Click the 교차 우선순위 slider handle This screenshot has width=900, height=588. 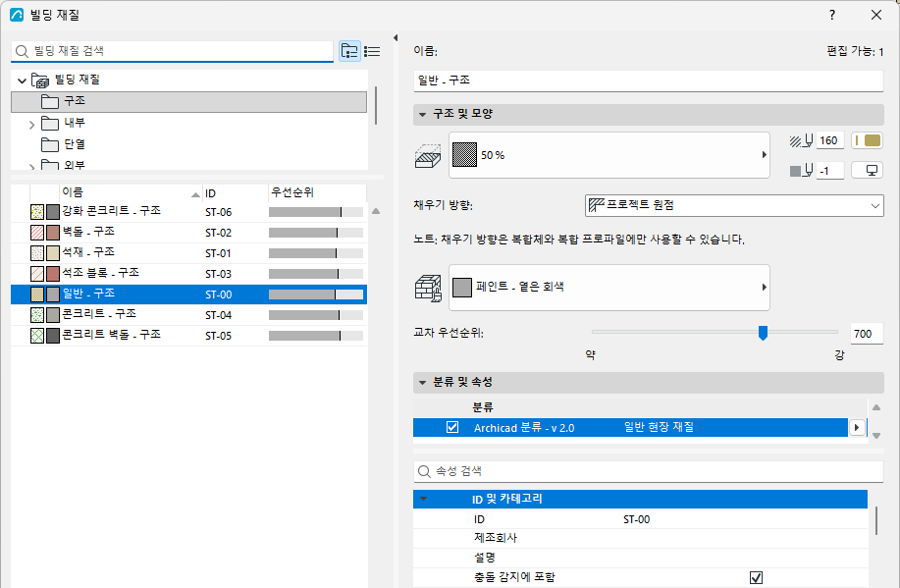tap(763, 333)
